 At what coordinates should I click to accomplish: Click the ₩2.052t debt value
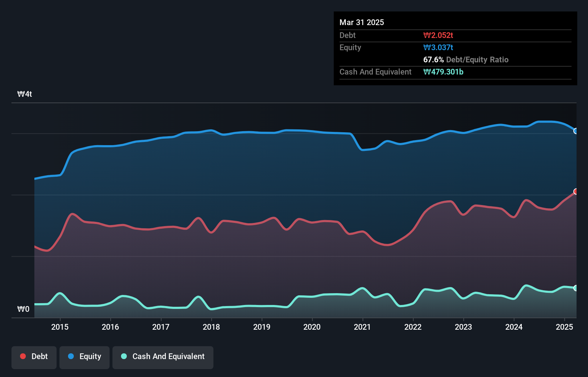(438, 35)
